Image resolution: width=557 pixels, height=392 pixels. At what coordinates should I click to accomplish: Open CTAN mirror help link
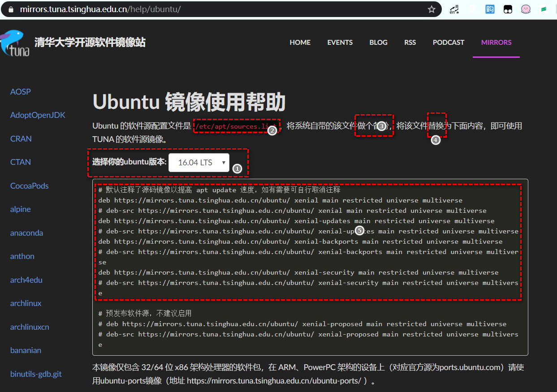tap(21, 162)
